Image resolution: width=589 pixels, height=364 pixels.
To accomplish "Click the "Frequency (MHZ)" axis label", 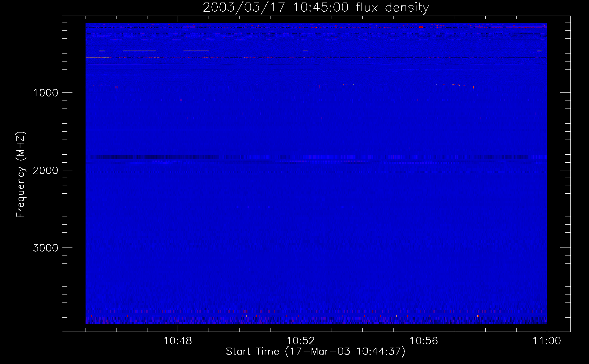I will click(21, 175).
